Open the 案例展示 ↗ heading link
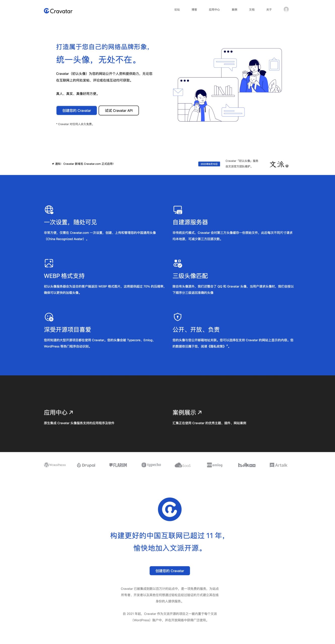 [187, 413]
